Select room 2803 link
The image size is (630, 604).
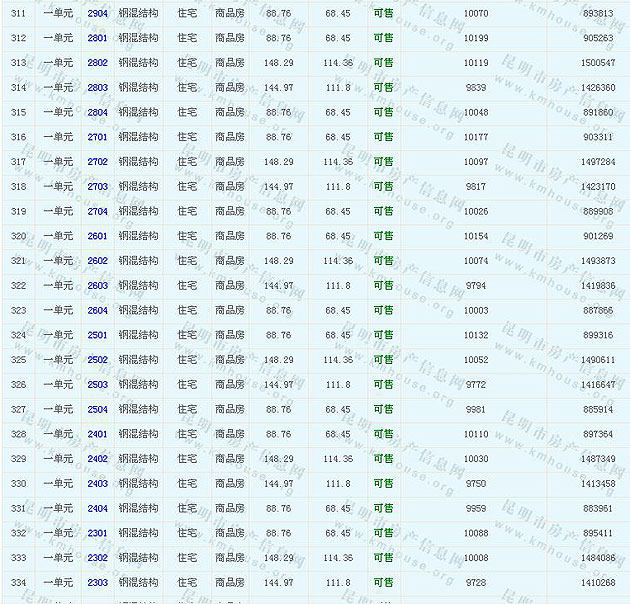tap(97, 88)
